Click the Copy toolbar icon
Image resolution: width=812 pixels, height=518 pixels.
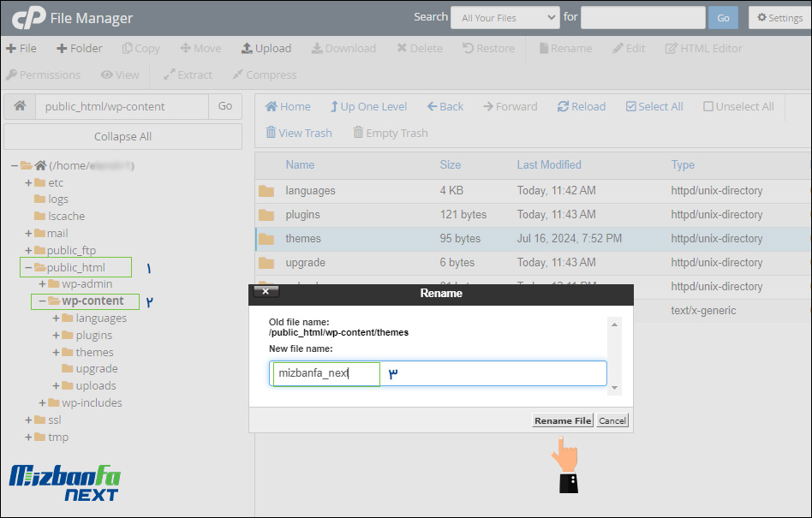point(127,48)
